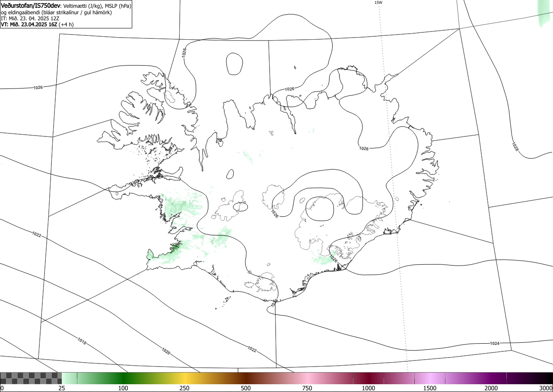Click the 15W longitude label
This screenshot has height=392, width=553.
coord(378,3)
